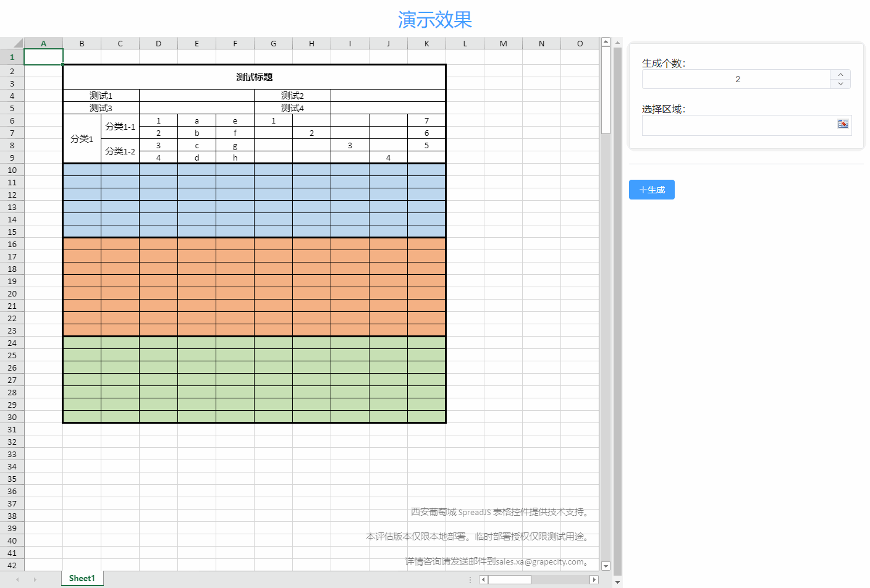Click the vertical scrollbar down arrow
Viewport: 870px width, 588px height.
point(606,566)
